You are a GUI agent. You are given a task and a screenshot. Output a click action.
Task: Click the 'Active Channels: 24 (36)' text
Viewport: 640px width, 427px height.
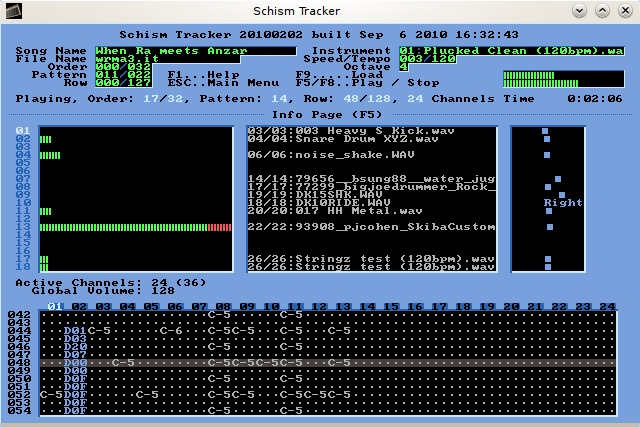click(111, 282)
